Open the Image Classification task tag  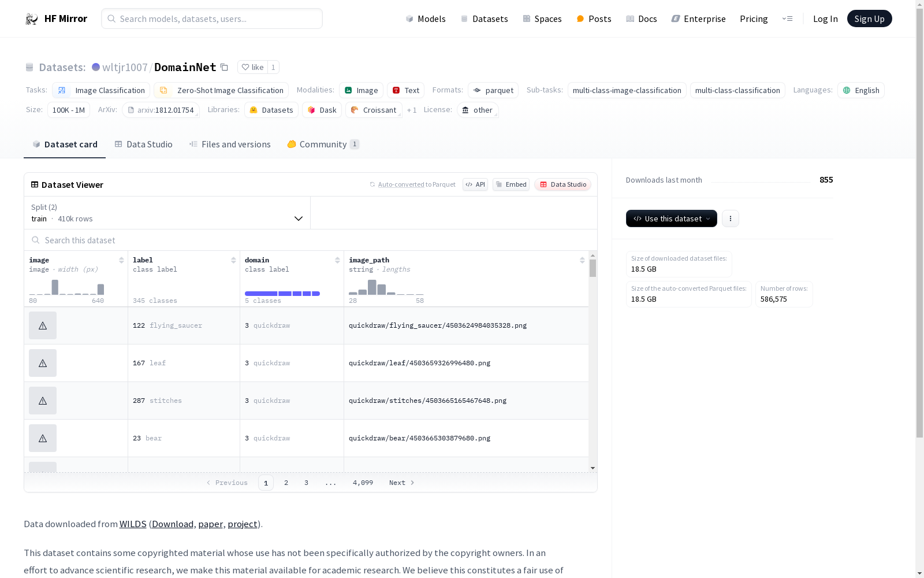101,90
